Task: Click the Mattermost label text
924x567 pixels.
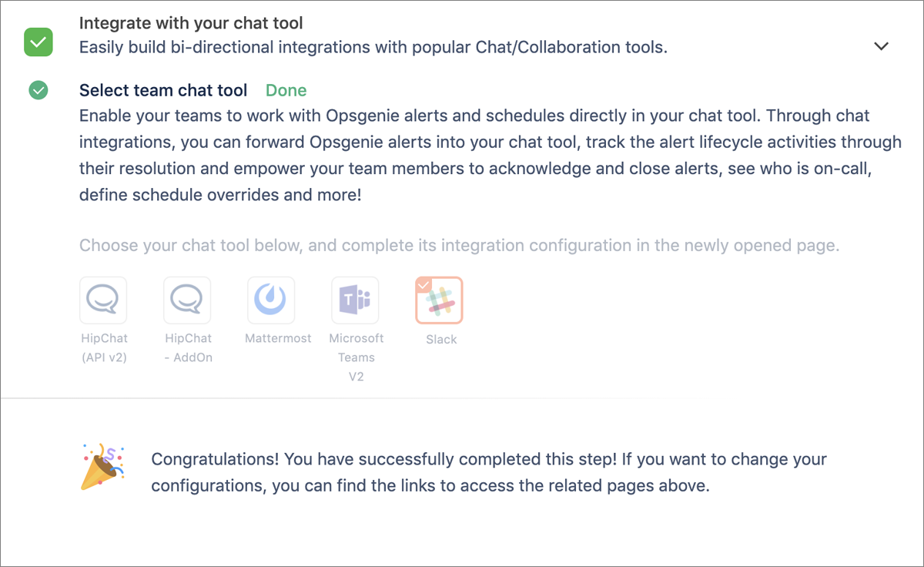Action: [x=278, y=338]
